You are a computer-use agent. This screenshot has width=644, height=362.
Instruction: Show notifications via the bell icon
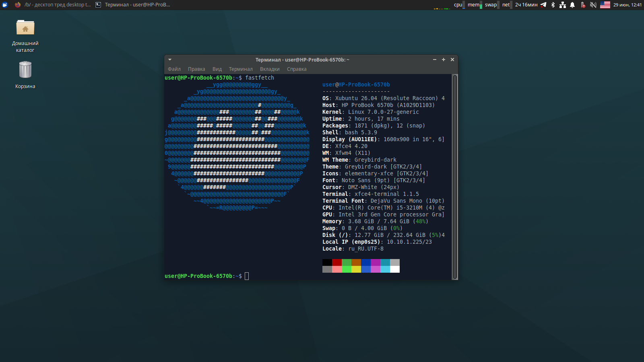tap(572, 5)
